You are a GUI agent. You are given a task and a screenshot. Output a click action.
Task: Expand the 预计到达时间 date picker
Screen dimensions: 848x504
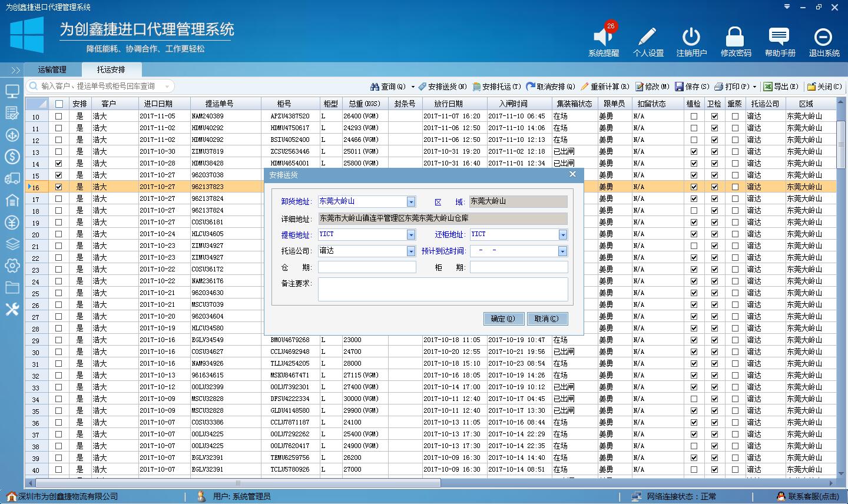[x=562, y=251]
